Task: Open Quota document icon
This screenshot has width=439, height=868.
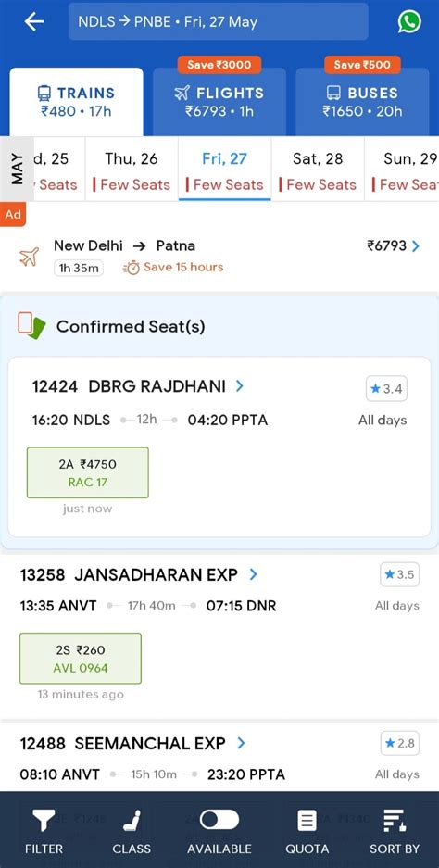Action: tap(307, 821)
